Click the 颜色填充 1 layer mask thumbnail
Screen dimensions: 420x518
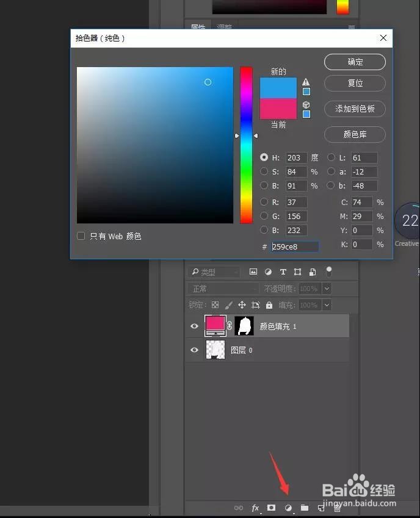[244, 326]
